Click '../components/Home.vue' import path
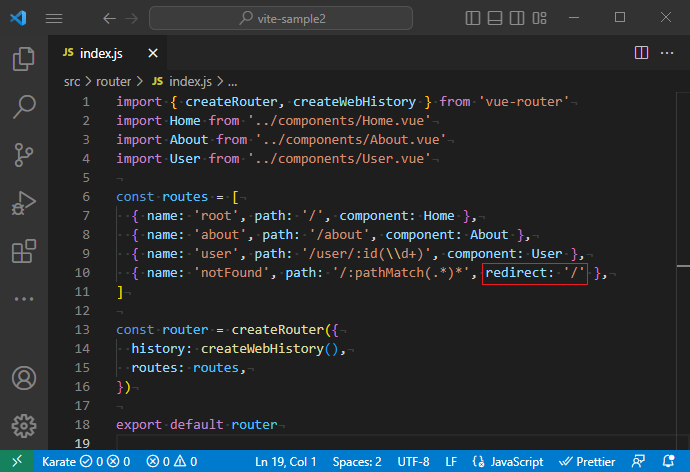Screen dimensions: 690x472 [339, 121]
